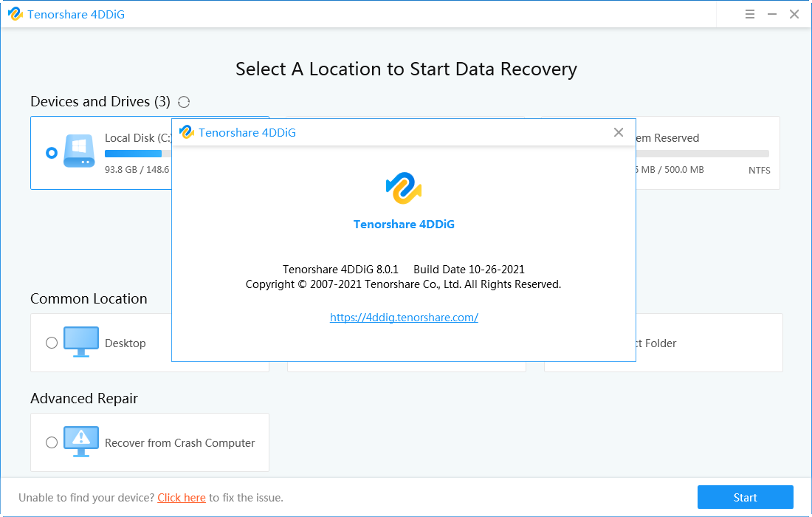Screen dimensions: 812x517
Task: Select the Desktop radio button
Action: point(51,343)
